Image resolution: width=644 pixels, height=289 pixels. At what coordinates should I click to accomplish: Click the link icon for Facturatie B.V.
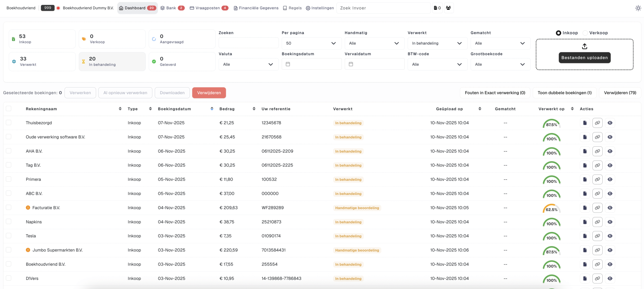(x=597, y=208)
